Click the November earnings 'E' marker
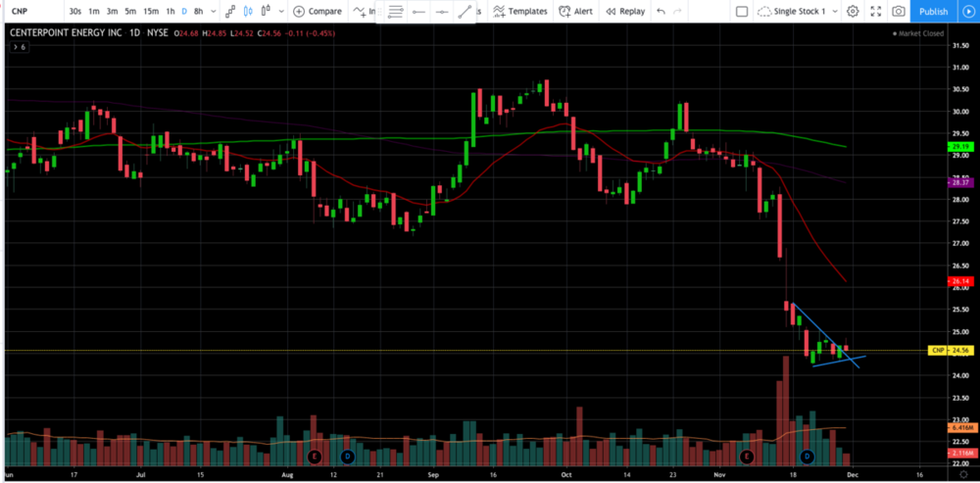Image resolution: width=980 pixels, height=483 pixels. 746,457
